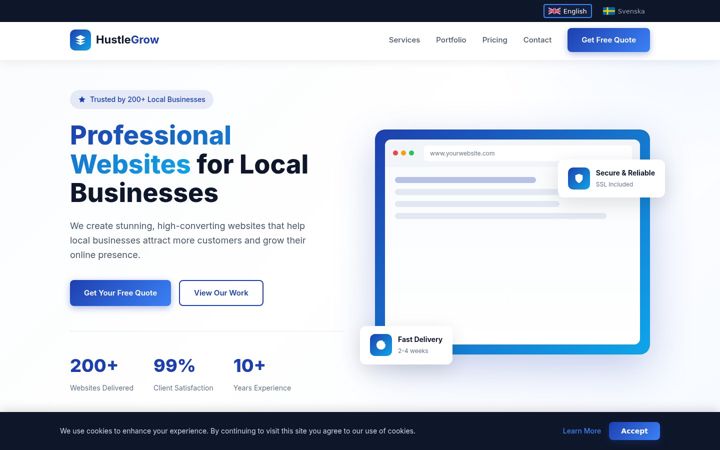Click the SSL Included text
The image size is (720, 450).
tap(614, 185)
